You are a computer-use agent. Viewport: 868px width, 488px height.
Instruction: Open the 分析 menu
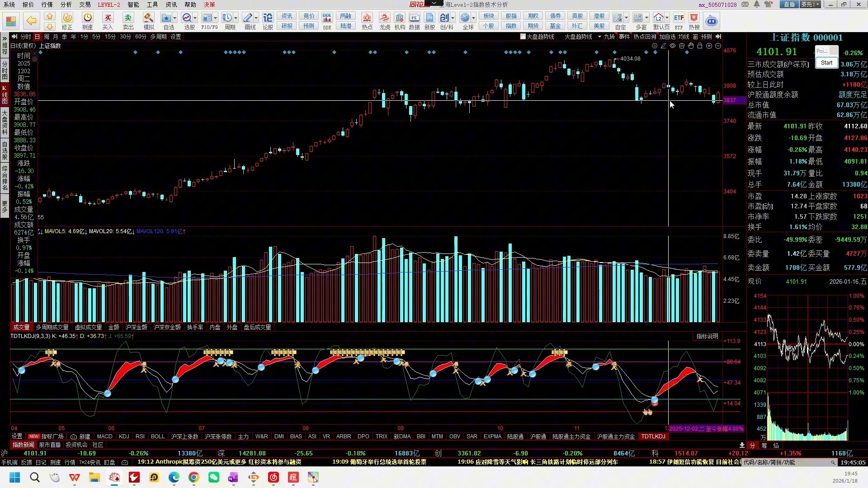(x=66, y=5)
